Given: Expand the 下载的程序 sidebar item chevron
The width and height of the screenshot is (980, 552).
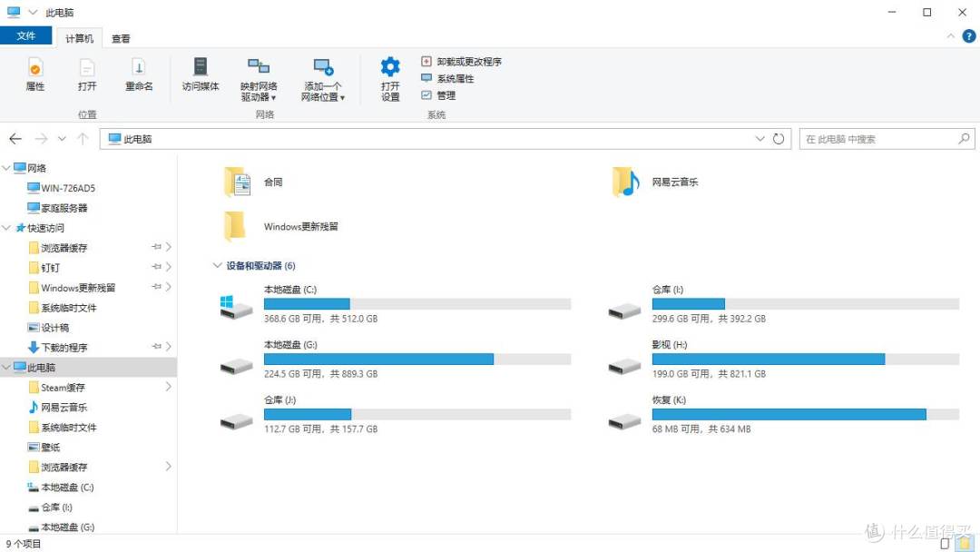Looking at the screenshot, I should point(169,346).
